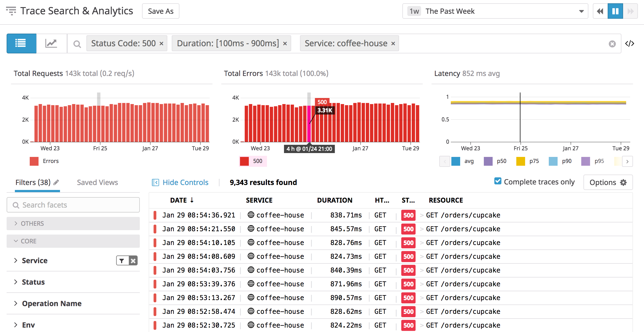
Task: Disable the Complete traces only checkbox
Action: pyautogui.click(x=497, y=181)
